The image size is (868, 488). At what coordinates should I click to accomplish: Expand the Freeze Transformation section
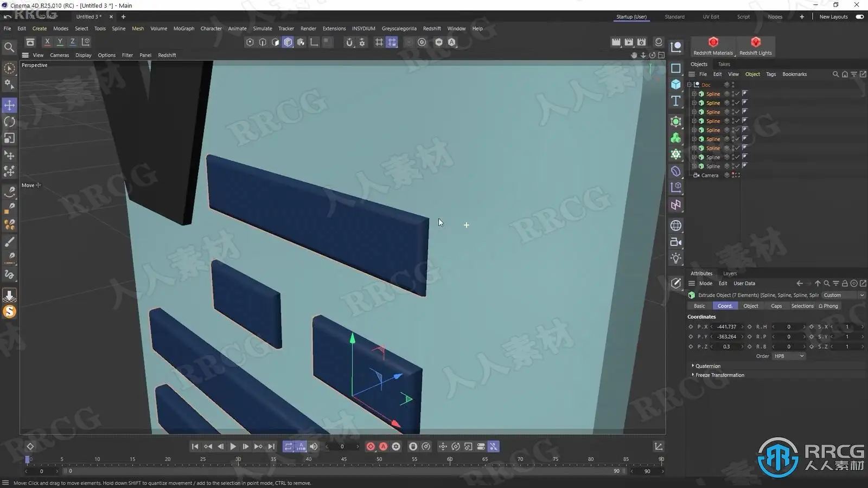point(719,375)
